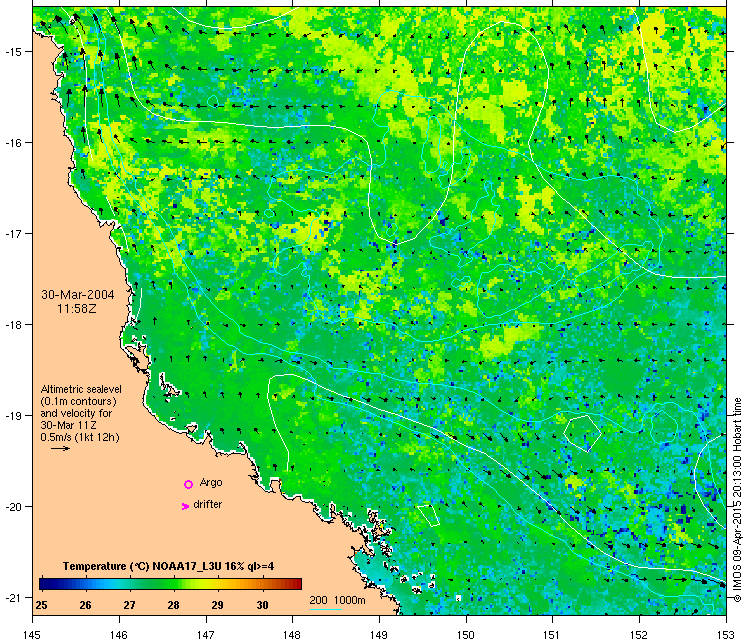This screenshot has width=750, height=640.
Task: Click the longitude label '146'
Action: click(119, 635)
